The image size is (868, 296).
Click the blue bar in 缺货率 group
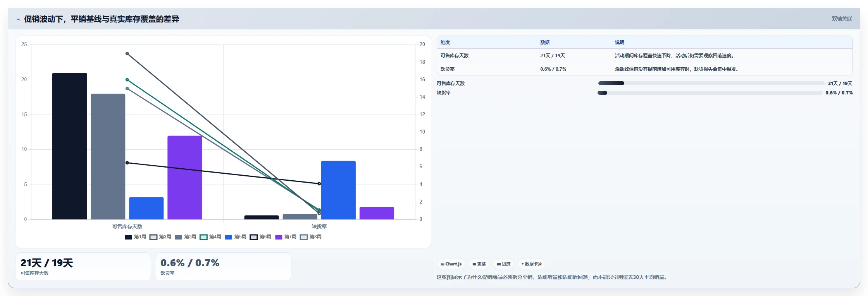click(x=338, y=190)
